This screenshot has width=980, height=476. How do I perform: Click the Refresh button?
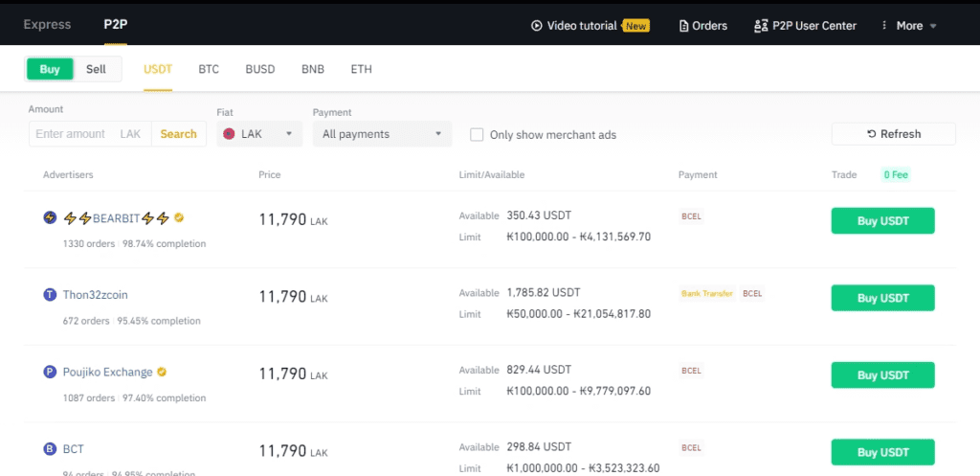(893, 134)
